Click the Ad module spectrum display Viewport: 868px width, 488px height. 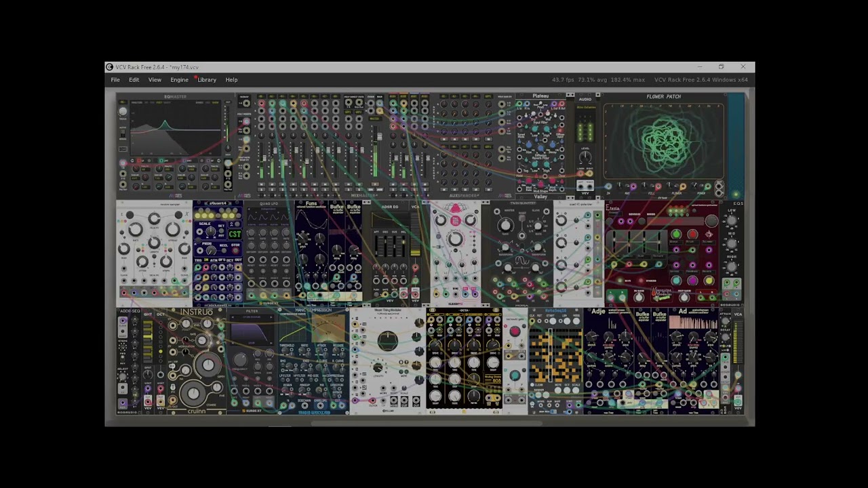coord(693,322)
